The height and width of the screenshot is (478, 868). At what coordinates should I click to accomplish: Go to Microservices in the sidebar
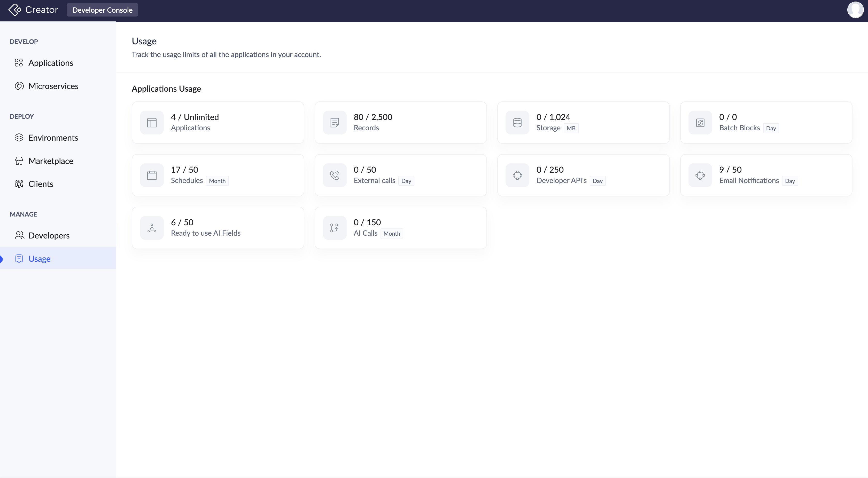[x=53, y=86]
